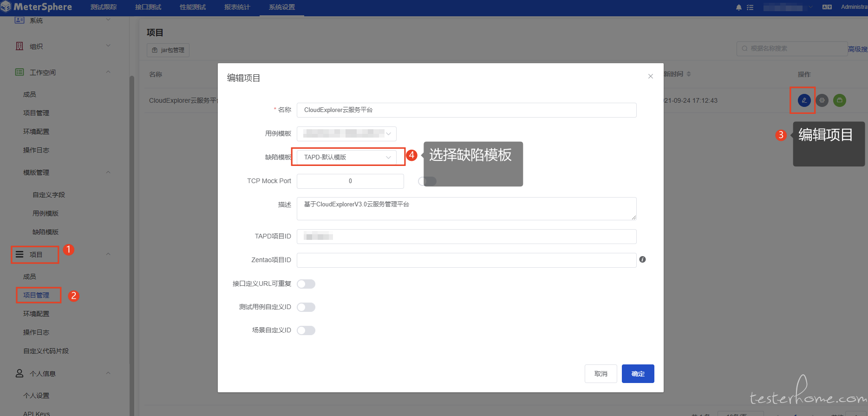This screenshot has height=416, width=868.
Task: Click the 项目 hamburger icon in sidebar
Action: [20, 254]
